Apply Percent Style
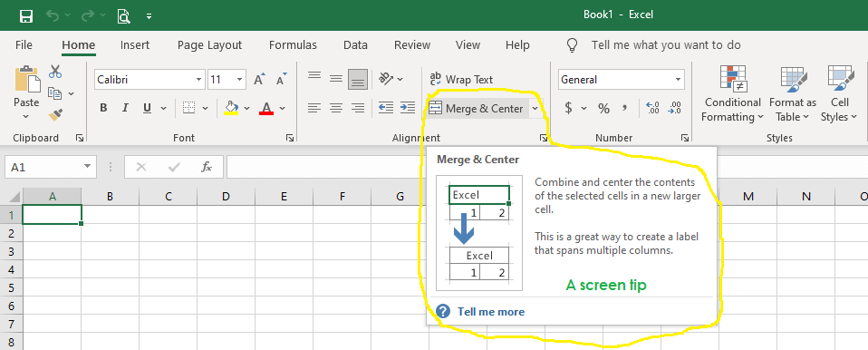This screenshot has width=868, height=350. click(x=603, y=108)
